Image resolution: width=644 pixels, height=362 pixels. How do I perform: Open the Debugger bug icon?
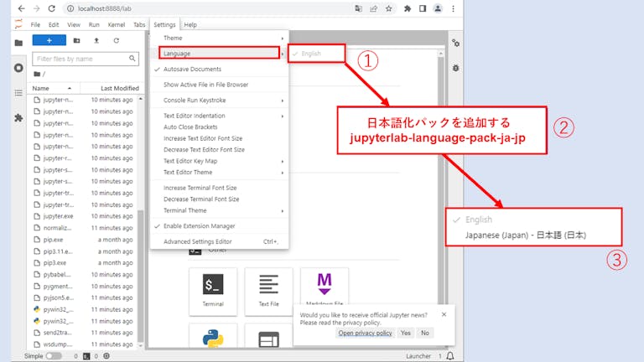point(456,68)
